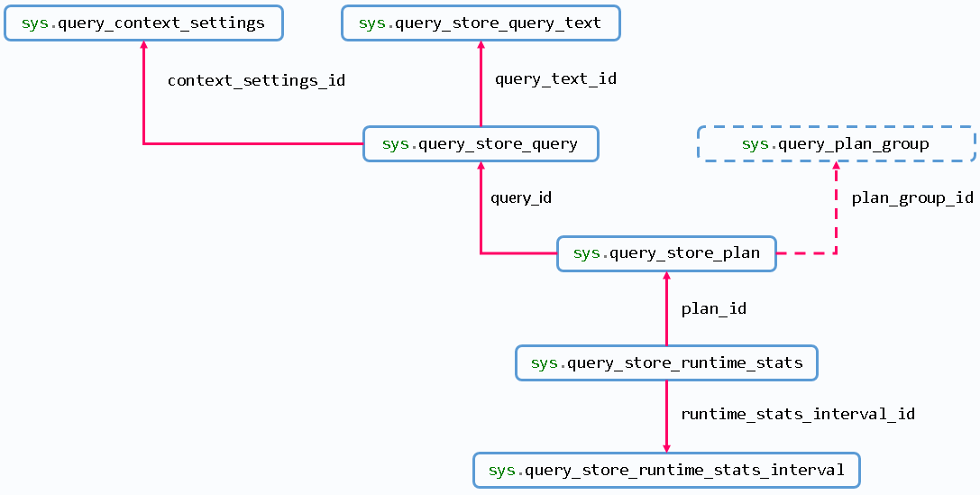
Task: Click the sys.query_store_query node
Action: pos(481,144)
